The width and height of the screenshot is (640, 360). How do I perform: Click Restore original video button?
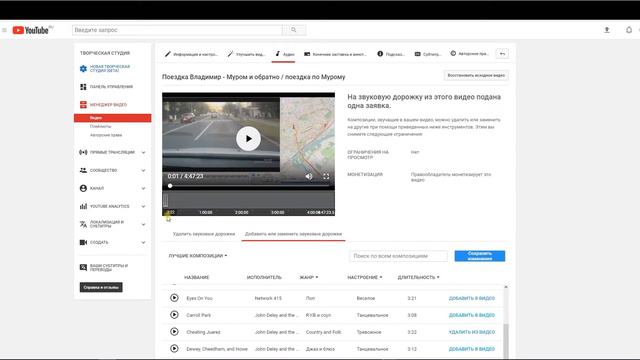pyautogui.click(x=476, y=75)
